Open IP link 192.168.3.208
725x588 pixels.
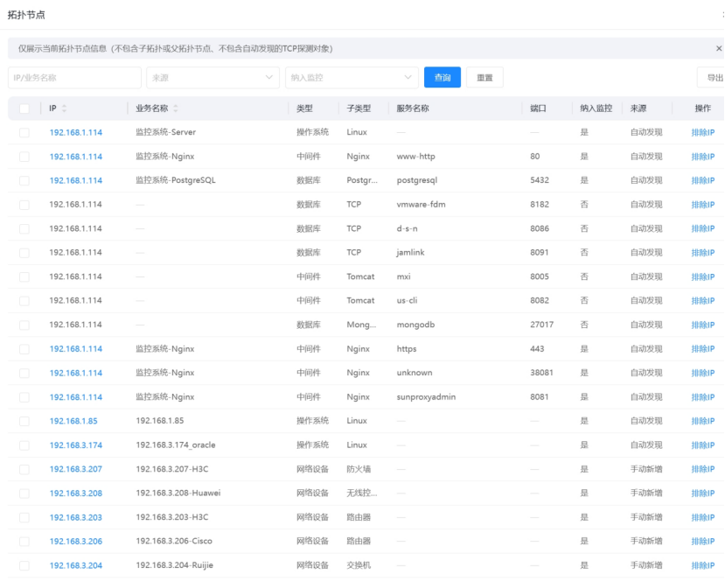[x=76, y=493]
